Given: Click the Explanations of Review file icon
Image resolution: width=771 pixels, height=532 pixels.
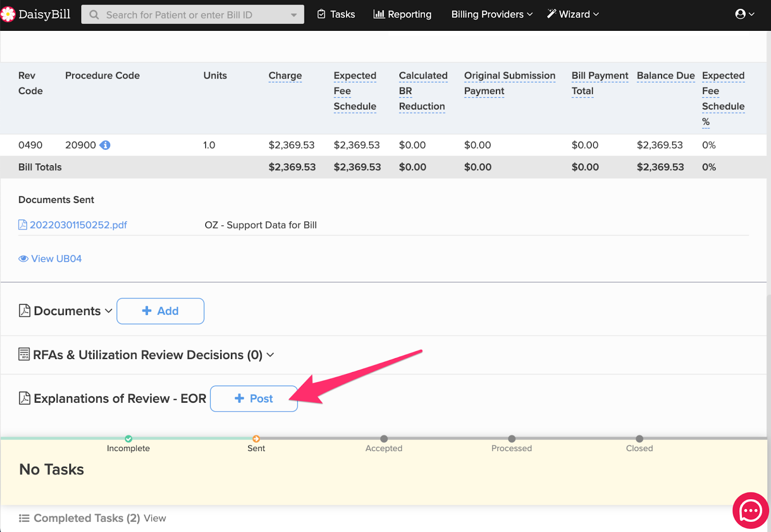Looking at the screenshot, I should [25, 398].
